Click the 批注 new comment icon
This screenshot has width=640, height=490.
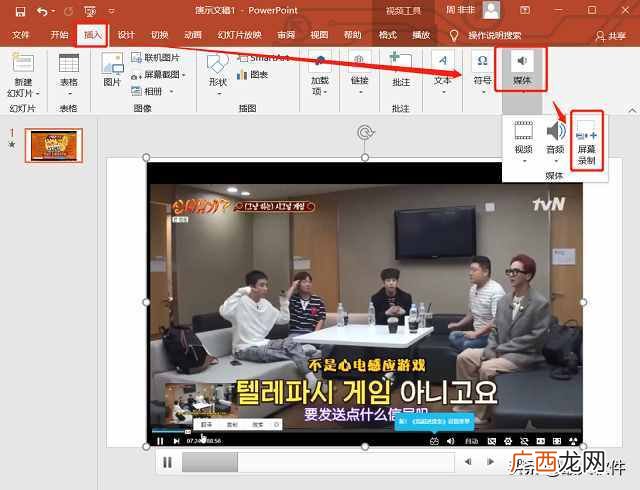click(x=401, y=69)
